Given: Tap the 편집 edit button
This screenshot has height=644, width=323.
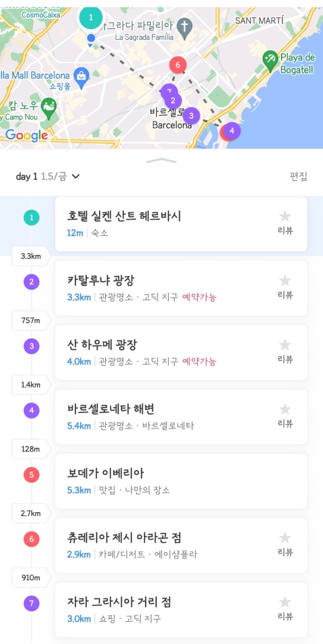Looking at the screenshot, I should tap(298, 177).
